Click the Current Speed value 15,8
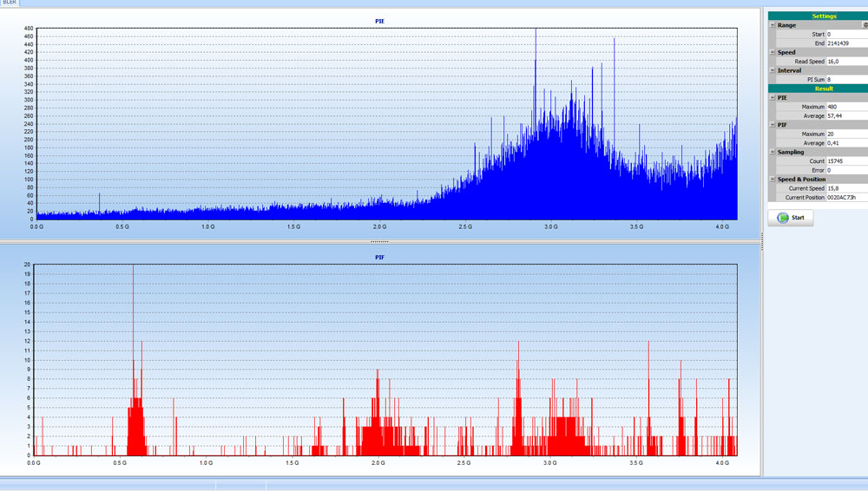The width and height of the screenshot is (868, 491). click(847, 188)
